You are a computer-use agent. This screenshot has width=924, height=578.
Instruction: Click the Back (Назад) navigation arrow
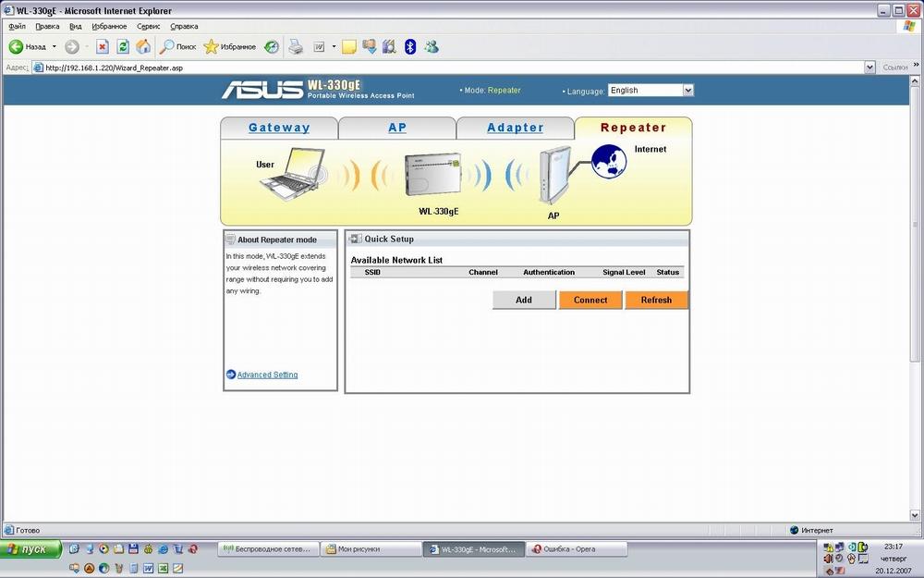click(x=17, y=46)
